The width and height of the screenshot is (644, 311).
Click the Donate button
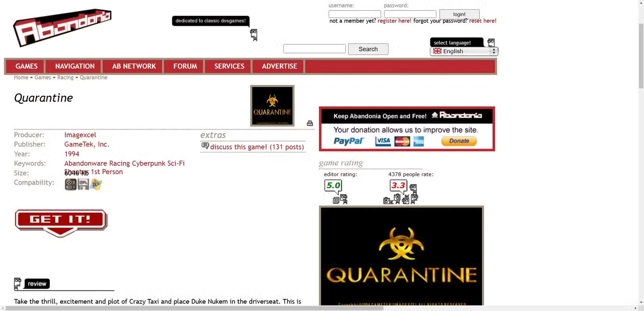459,141
